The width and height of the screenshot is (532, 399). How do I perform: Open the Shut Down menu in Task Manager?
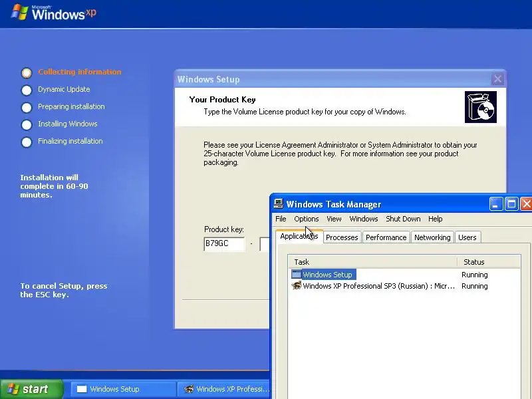(x=403, y=219)
